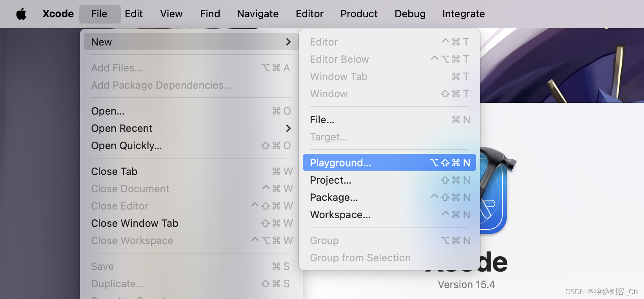
Task: Open the Integrate menu
Action: click(464, 14)
